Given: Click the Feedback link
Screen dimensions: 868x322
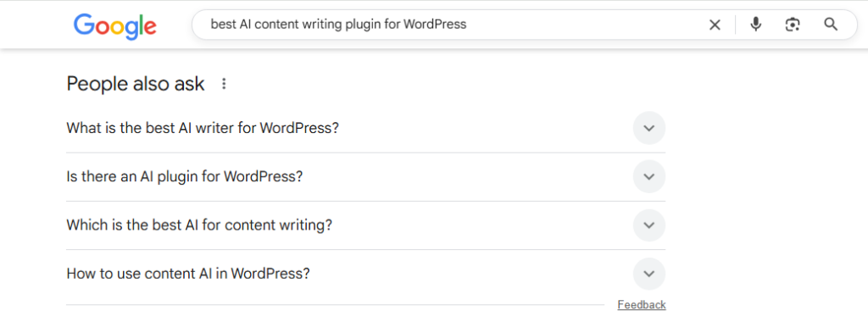Looking at the screenshot, I should tap(642, 305).
